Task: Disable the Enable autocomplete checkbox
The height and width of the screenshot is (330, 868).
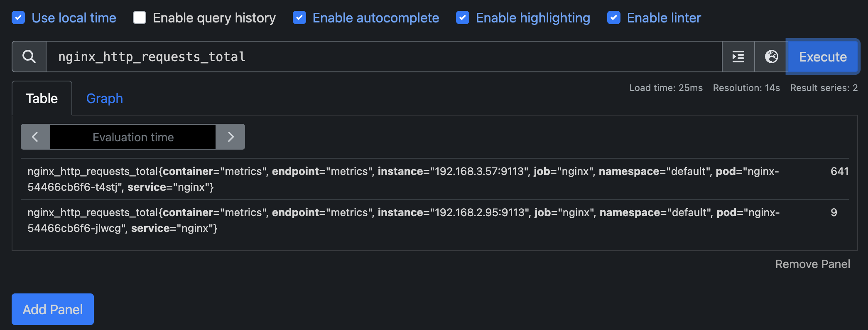Action: 299,18
